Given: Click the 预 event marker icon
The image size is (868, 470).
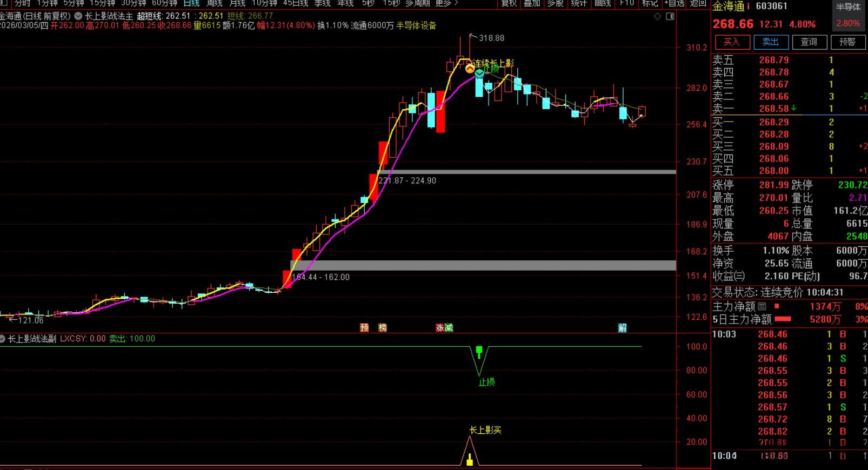Looking at the screenshot, I should 365,327.
